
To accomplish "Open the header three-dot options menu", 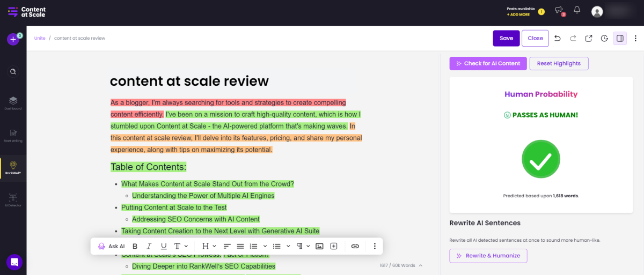I will point(635,38).
